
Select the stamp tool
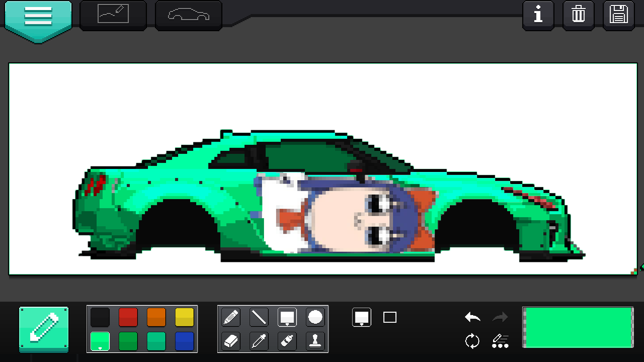(x=315, y=341)
